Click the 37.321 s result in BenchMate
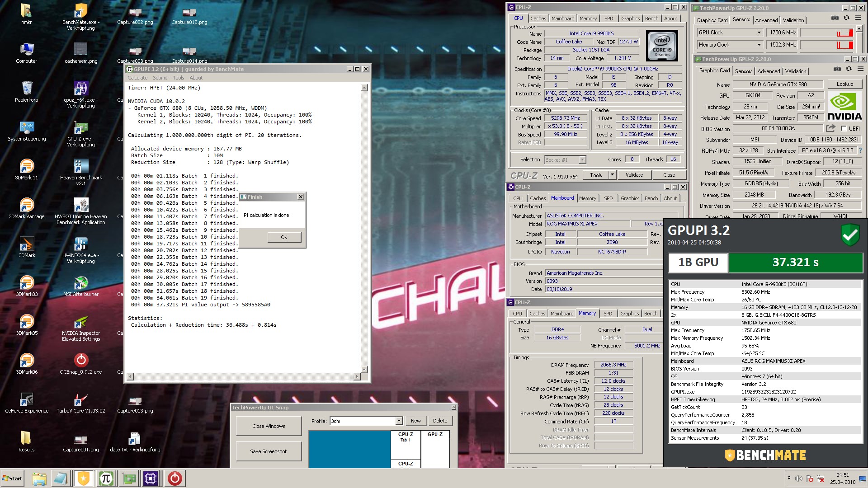Screen dimensions: 868x488 point(795,262)
